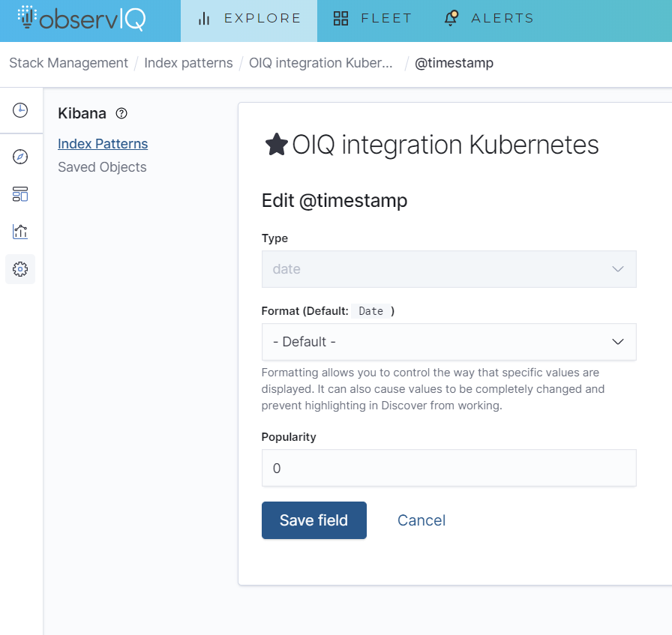Click the Save field button

(314, 520)
